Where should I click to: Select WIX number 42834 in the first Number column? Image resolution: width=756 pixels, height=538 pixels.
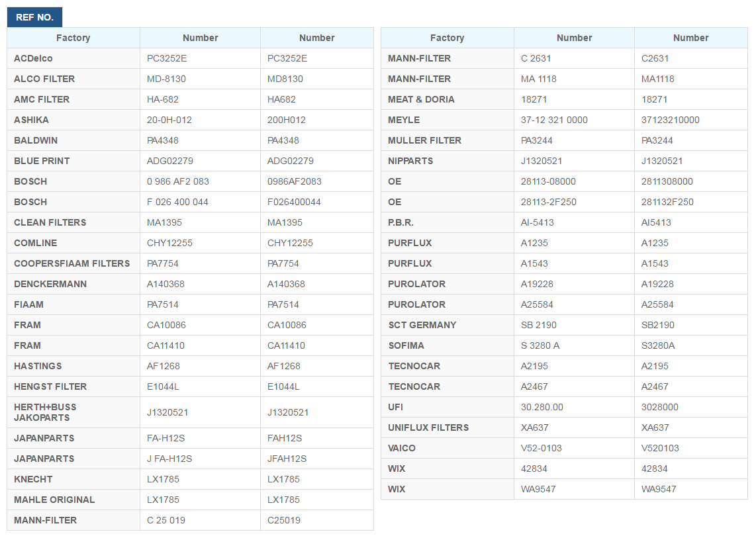tap(534, 469)
